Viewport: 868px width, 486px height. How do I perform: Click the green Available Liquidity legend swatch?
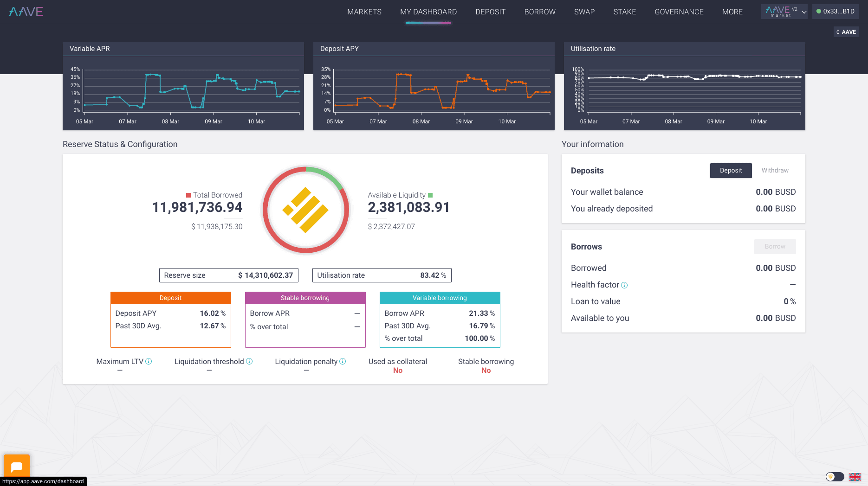pos(430,195)
